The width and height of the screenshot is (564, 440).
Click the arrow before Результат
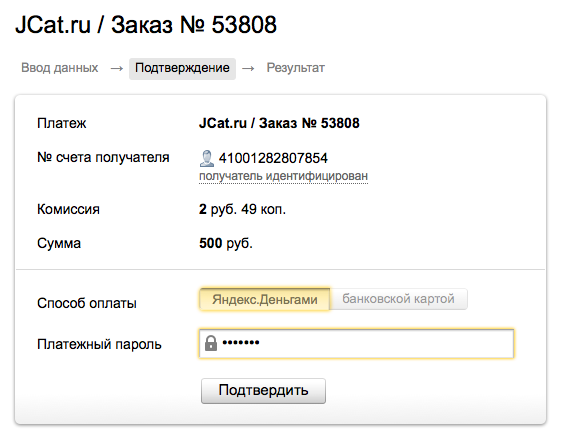(x=248, y=68)
